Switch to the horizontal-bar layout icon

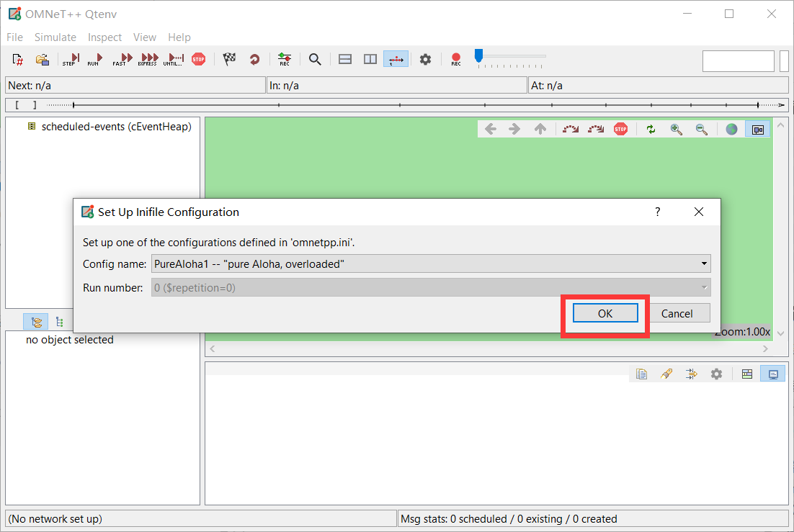[345, 59]
